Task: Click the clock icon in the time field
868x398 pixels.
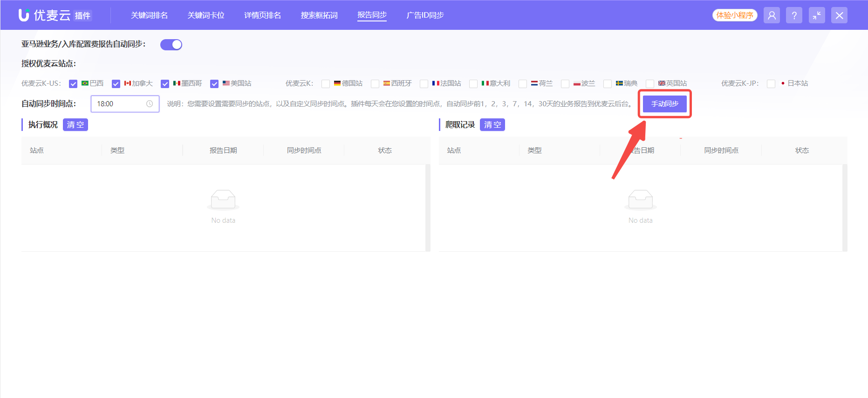Action: coord(150,104)
